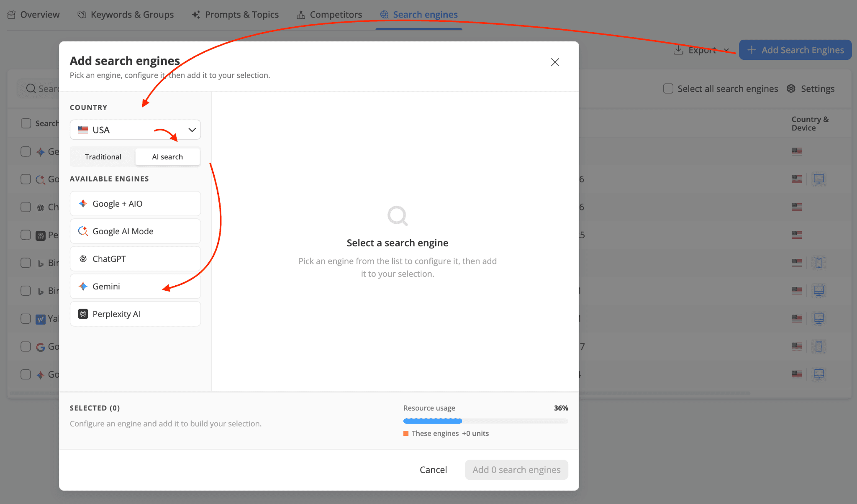
Task: Click the Export download icon
Action: coord(678,50)
